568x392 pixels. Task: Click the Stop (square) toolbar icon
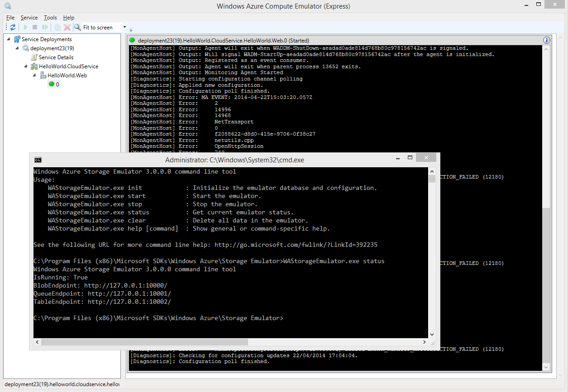coord(35,28)
